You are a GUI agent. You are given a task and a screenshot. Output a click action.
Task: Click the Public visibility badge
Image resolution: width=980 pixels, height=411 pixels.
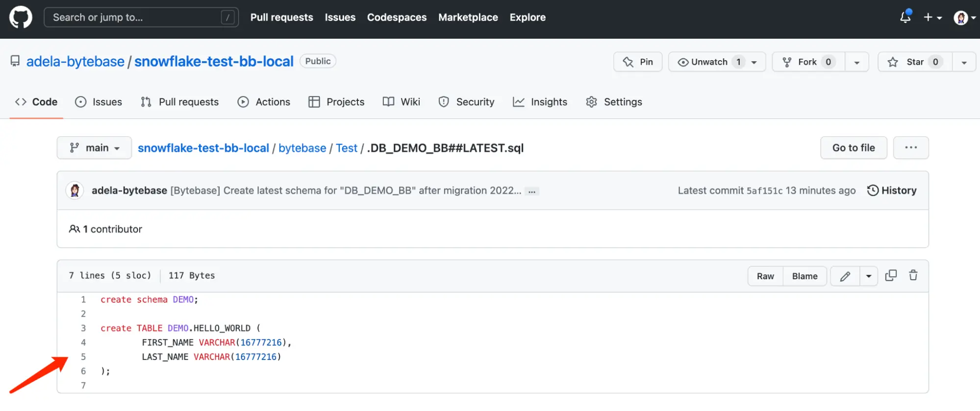[x=318, y=61]
